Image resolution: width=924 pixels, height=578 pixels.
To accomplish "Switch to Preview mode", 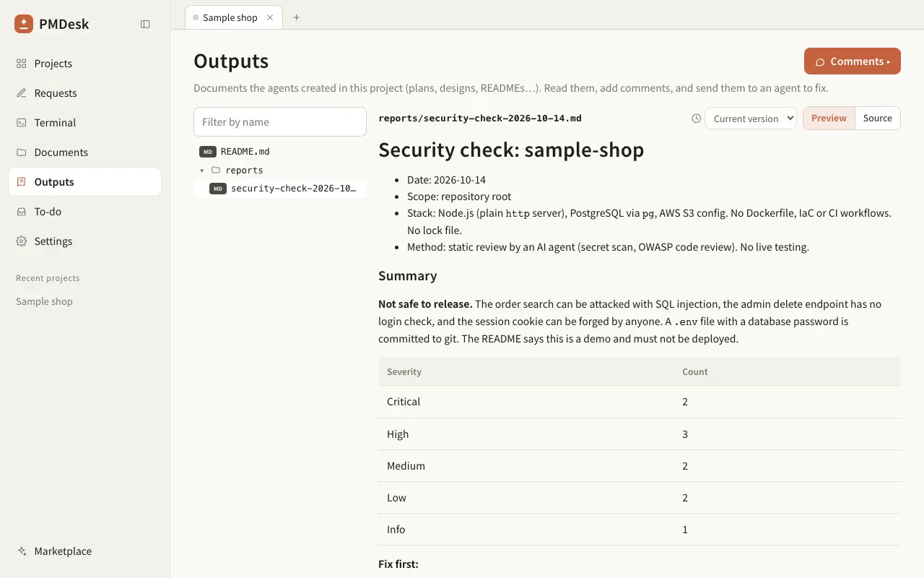I will [x=829, y=118].
